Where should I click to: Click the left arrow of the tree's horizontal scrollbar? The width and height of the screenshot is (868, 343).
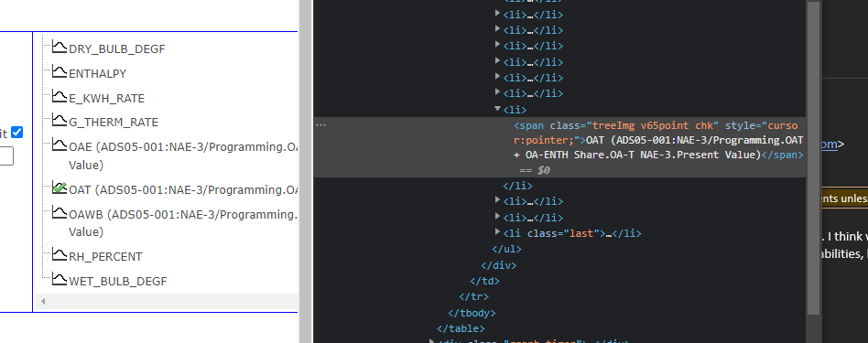tap(43, 302)
